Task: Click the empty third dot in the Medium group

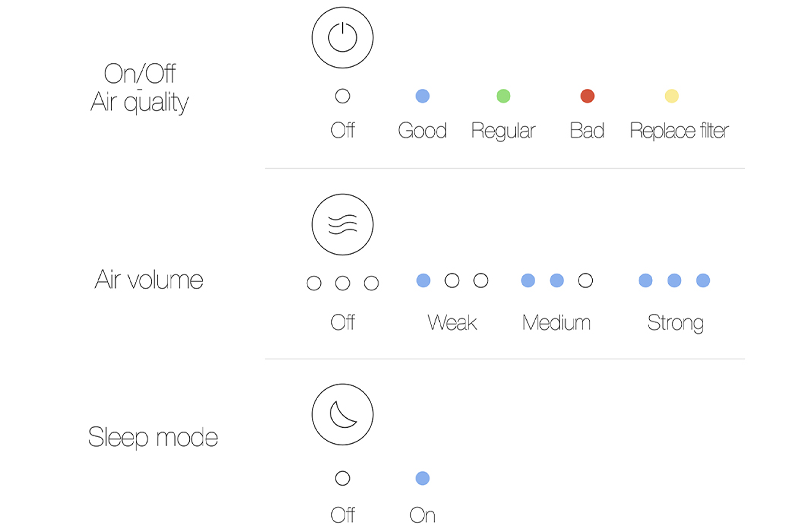Action: coord(585,280)
